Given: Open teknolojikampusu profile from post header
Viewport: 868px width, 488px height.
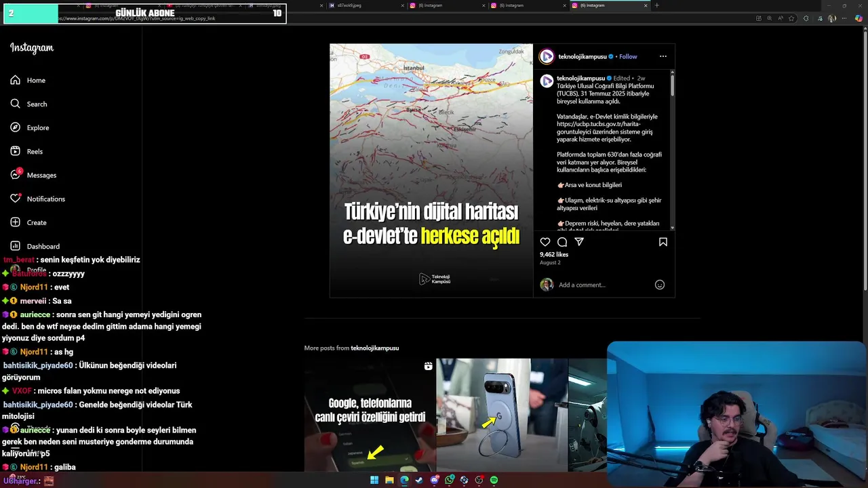Looking at the screenshot, I should point(583,56).
